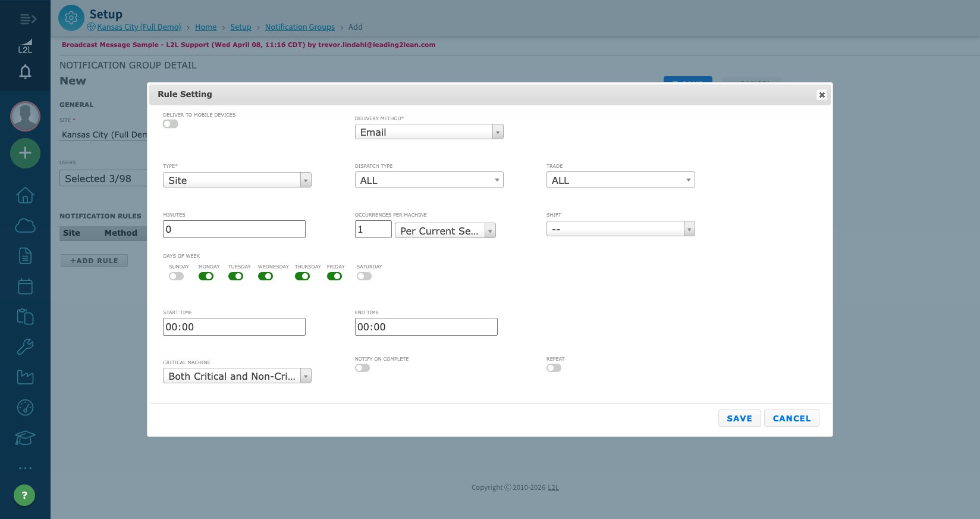Click the Occurrences Per Machine number field
980x519 pixels.
coord(373,229)
